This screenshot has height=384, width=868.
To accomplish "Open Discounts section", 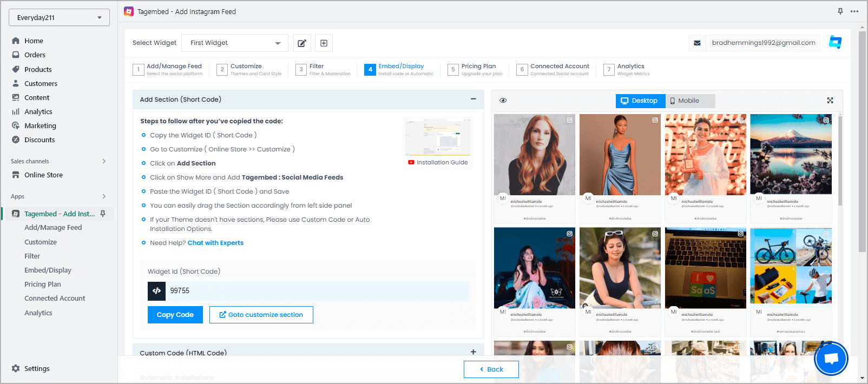I will (40, 140).
